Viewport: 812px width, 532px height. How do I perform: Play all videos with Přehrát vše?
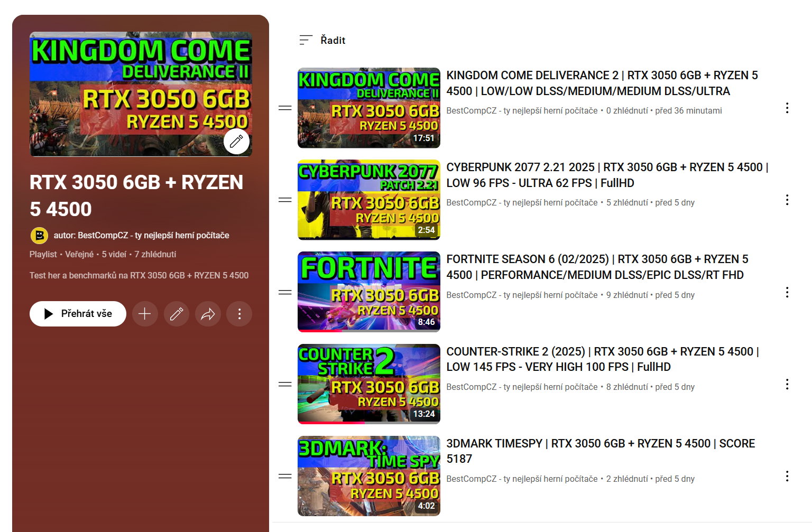click(x=78, y=314)
